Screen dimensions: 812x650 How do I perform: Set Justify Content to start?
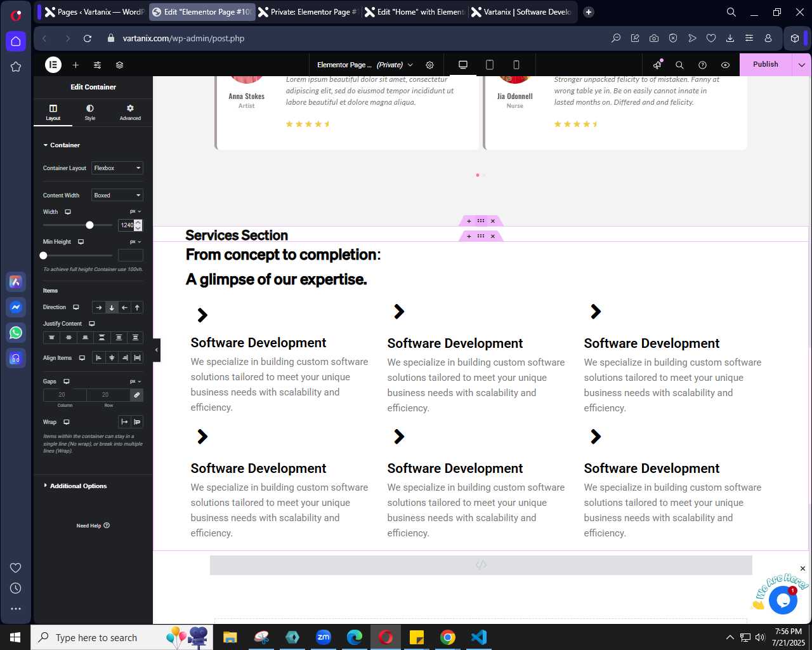(x=51, y=338)
